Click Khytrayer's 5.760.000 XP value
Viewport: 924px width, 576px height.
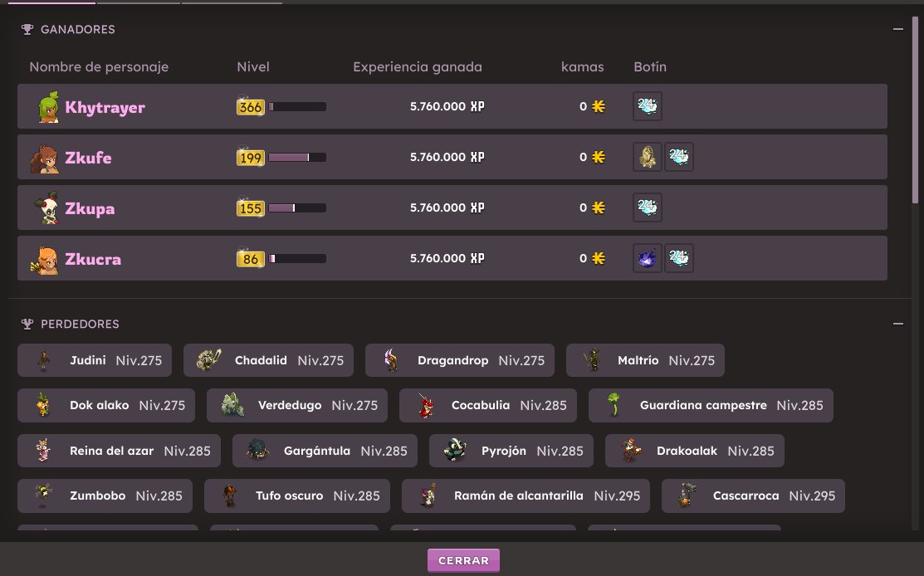(x=447, y=106)
